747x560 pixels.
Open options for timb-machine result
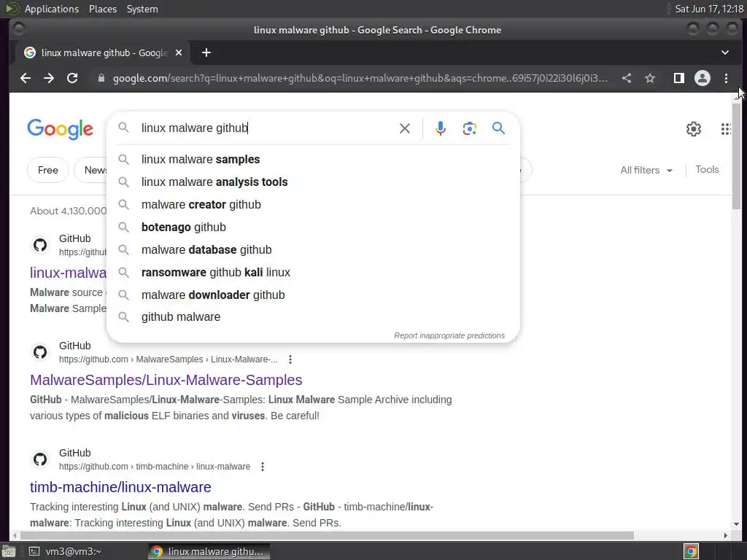tap(263, 467)
